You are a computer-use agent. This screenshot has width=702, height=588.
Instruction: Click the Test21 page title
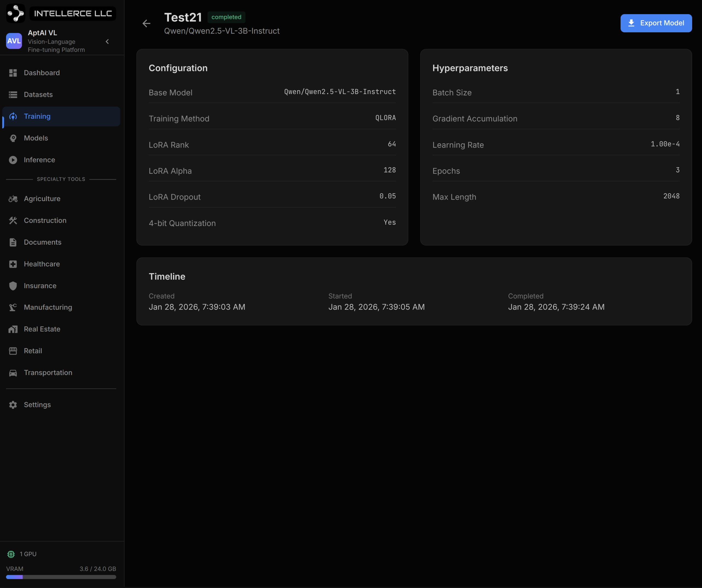(183, 17)
